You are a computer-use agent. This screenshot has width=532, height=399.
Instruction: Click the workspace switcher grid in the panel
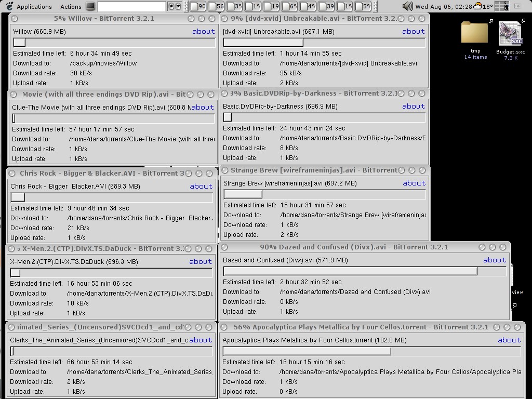(x=502, y=6)
